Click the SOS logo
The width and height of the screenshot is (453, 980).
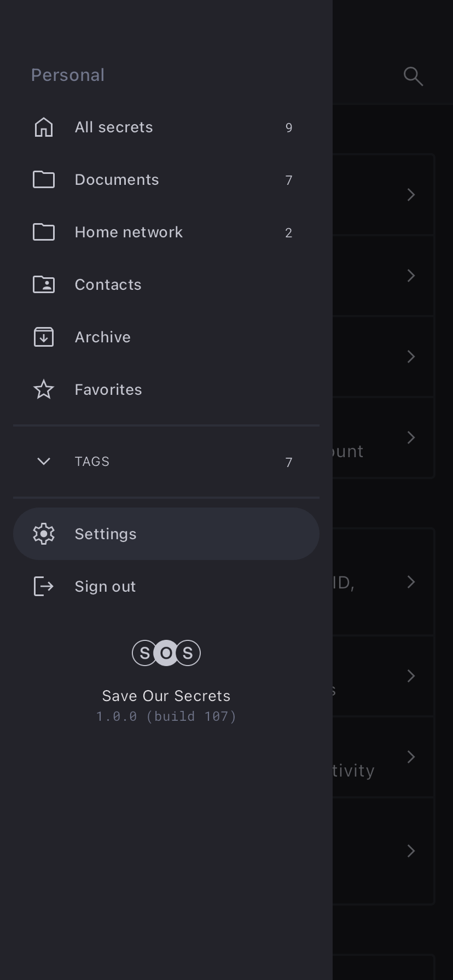coord(166,653)
